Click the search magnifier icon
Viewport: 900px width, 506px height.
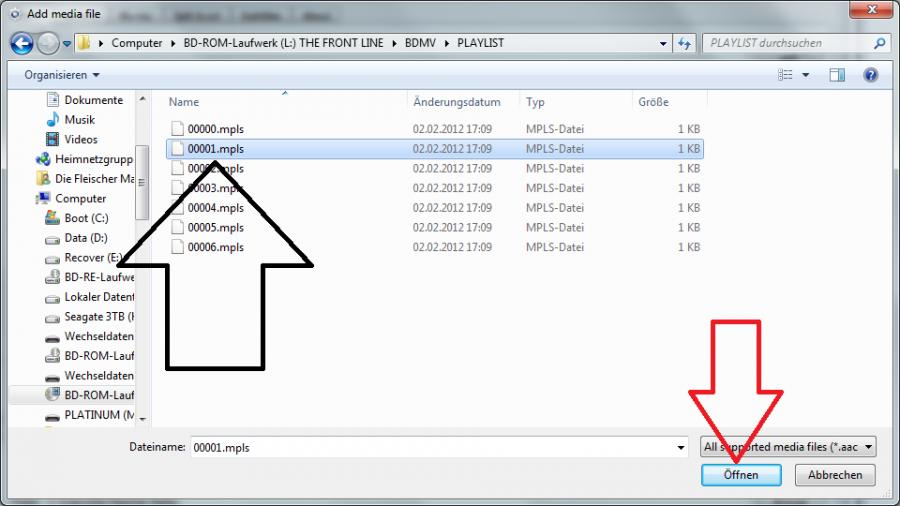879,43
